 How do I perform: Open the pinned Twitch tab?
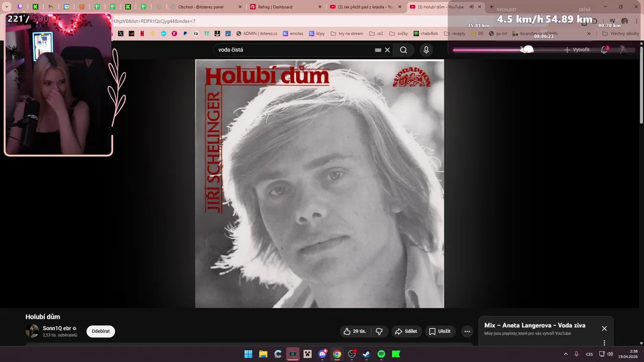point(20,7)
